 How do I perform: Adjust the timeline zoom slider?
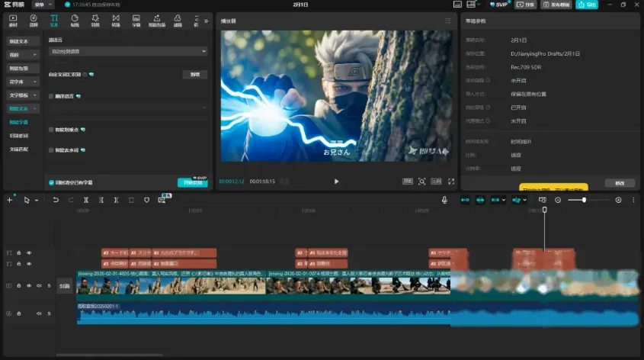coord(584,200)
